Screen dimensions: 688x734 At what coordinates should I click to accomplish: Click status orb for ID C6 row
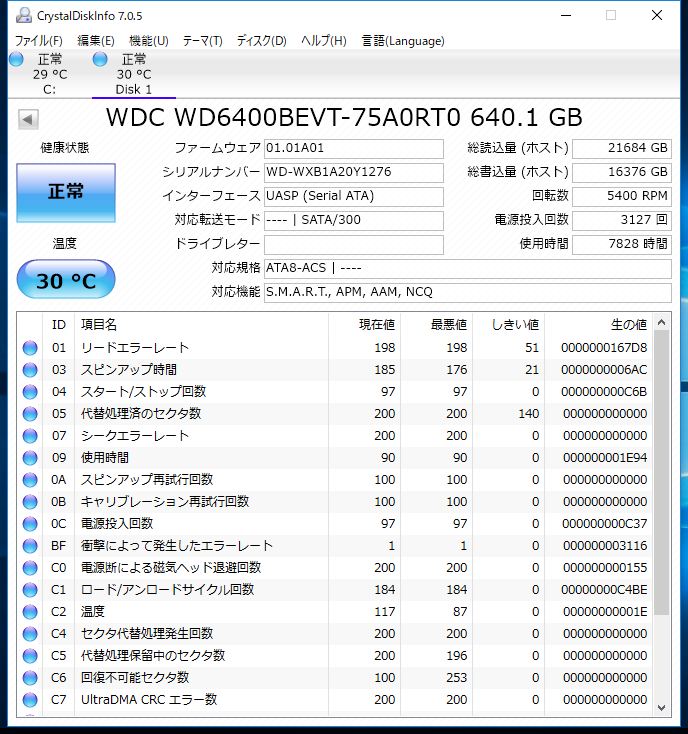point(30,678)
